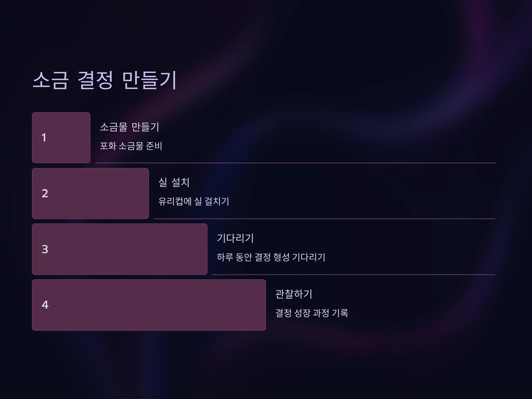Click the text 유리컵에 실 걸치기

(x=194, y=201)
